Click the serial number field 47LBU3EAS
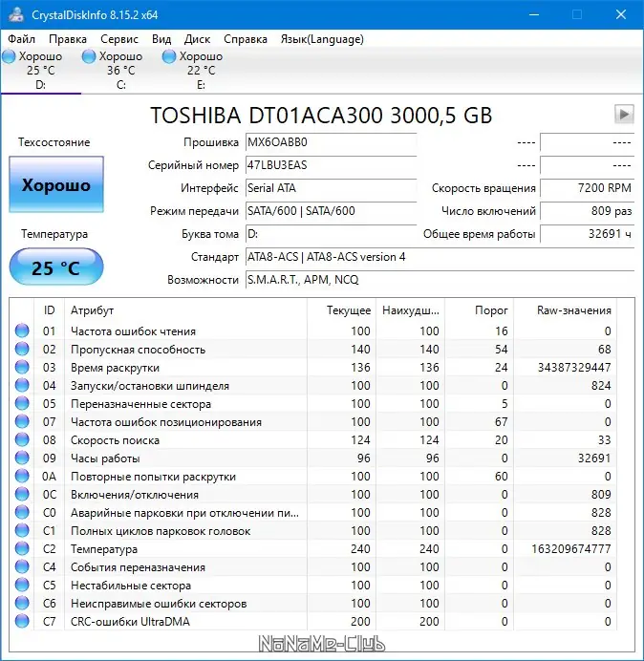 point(331,165)
